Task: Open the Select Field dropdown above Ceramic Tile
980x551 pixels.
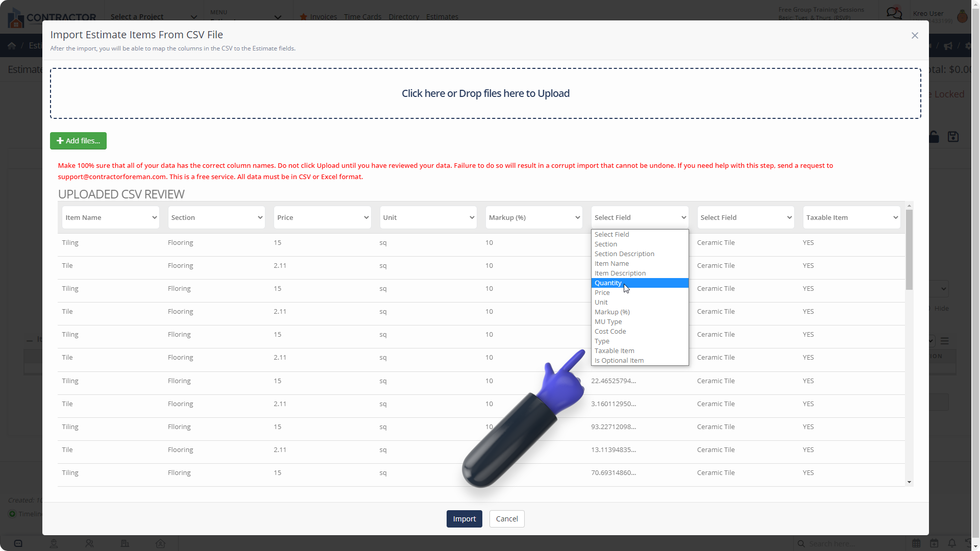Action: click(746, 217)
